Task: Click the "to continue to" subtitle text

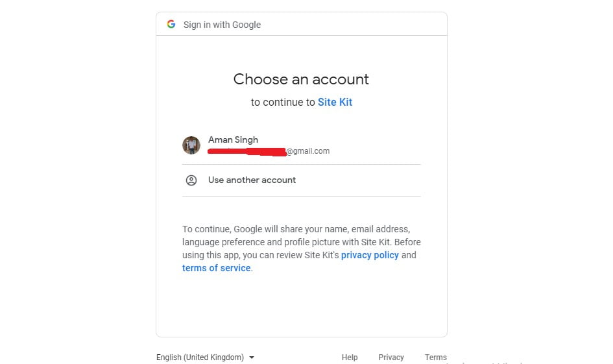Action: coord(283,102)
